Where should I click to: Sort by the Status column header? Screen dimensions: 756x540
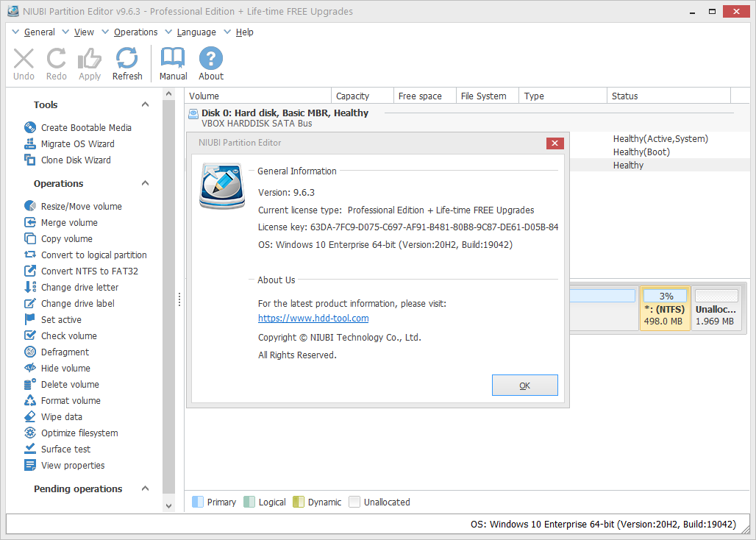pos(668,96)
